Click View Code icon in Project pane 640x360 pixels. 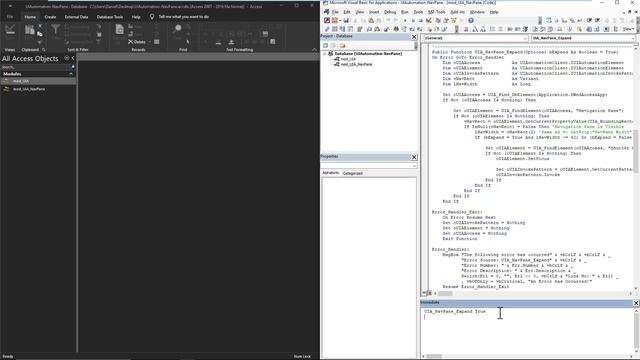tap(325, 46)
